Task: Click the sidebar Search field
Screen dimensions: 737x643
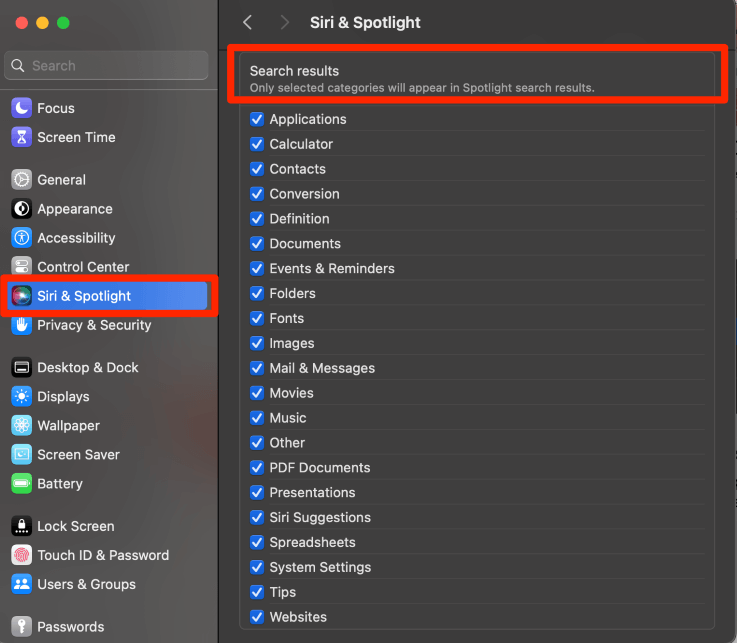Action: click(x=108, y=66)
